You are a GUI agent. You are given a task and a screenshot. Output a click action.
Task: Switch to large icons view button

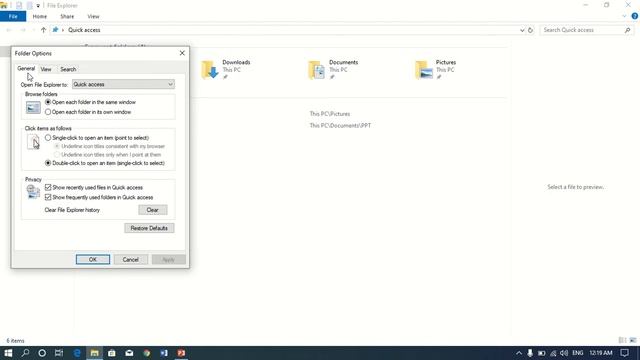tap(633, 340)
